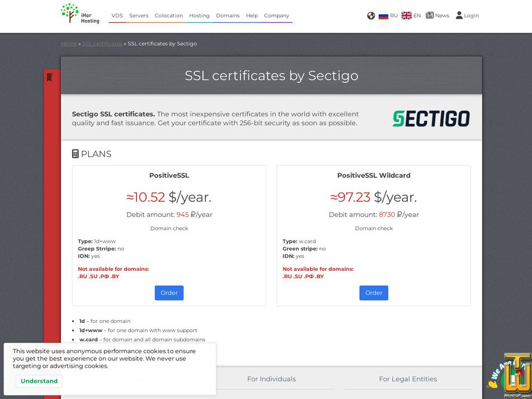The height and width of the screenshot is (399, 532).
Task: Open the Servers menu
Action: [x=139, y=16]
